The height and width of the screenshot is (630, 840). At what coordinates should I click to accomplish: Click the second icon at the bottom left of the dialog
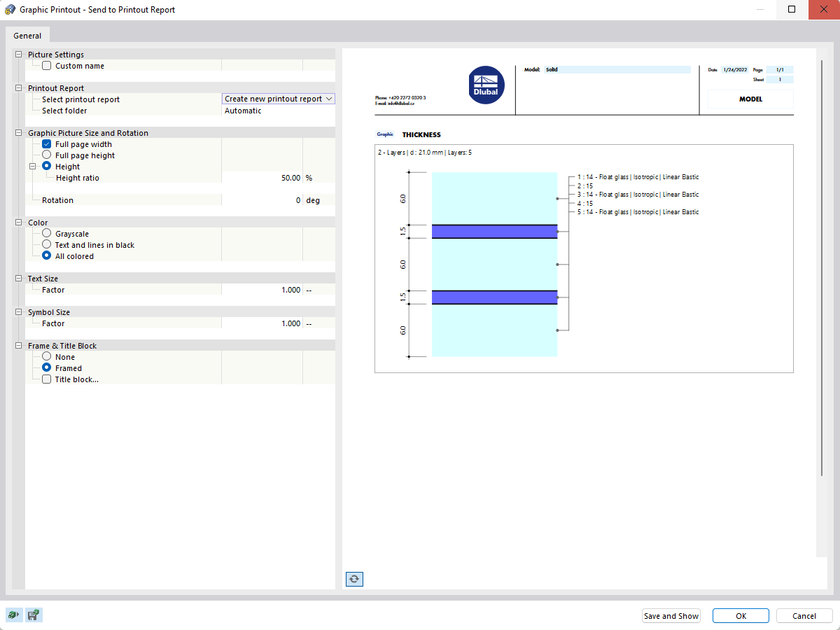(34, 615)
